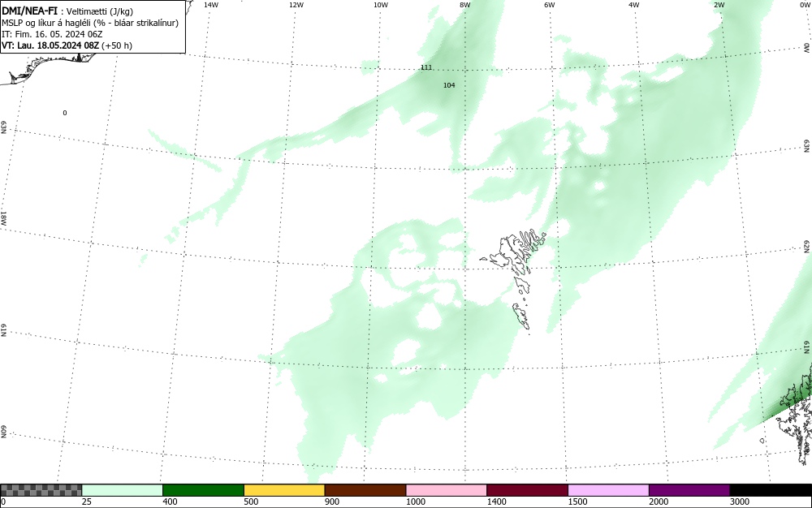Select the brown 900–1000 legend swatch
The image size is (812, 508).
[x=365, y=490]
